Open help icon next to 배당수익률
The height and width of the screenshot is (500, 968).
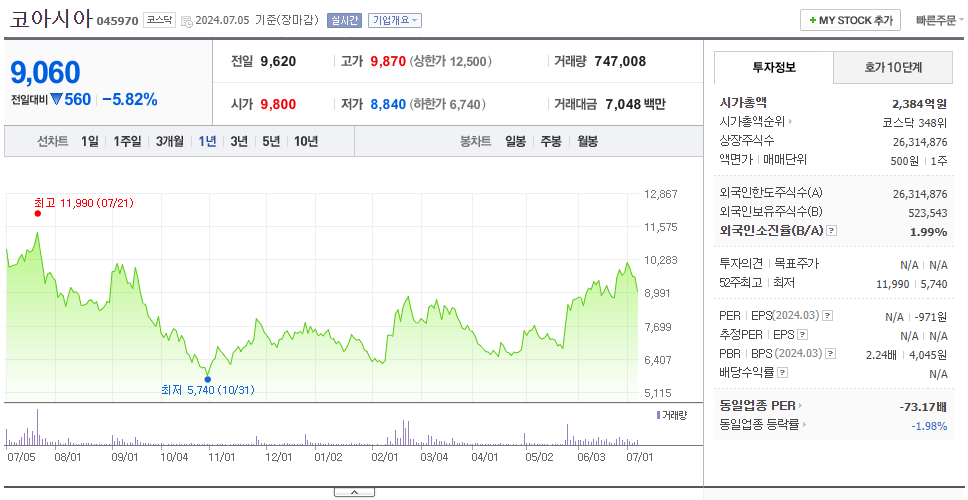[x=783, y=373]
